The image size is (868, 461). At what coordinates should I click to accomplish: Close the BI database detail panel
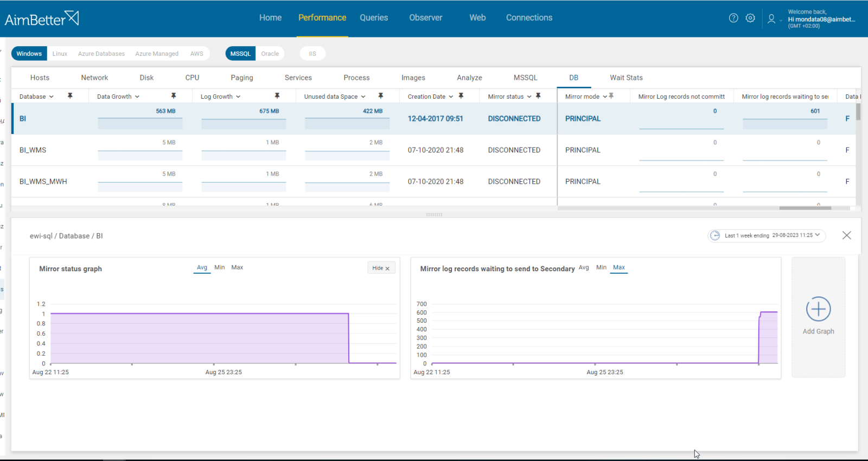(x=846, y=235)
